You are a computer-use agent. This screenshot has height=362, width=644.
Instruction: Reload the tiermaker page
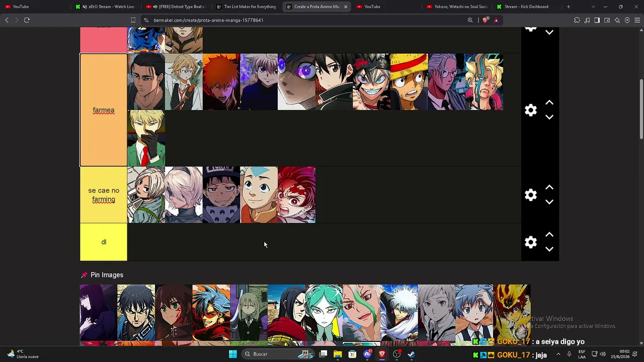point(27,20)
